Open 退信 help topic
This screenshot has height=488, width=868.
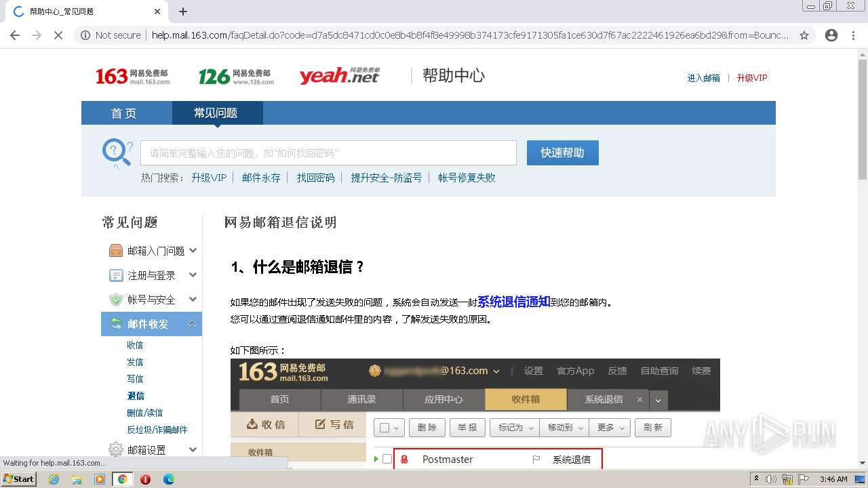(136, 396)
